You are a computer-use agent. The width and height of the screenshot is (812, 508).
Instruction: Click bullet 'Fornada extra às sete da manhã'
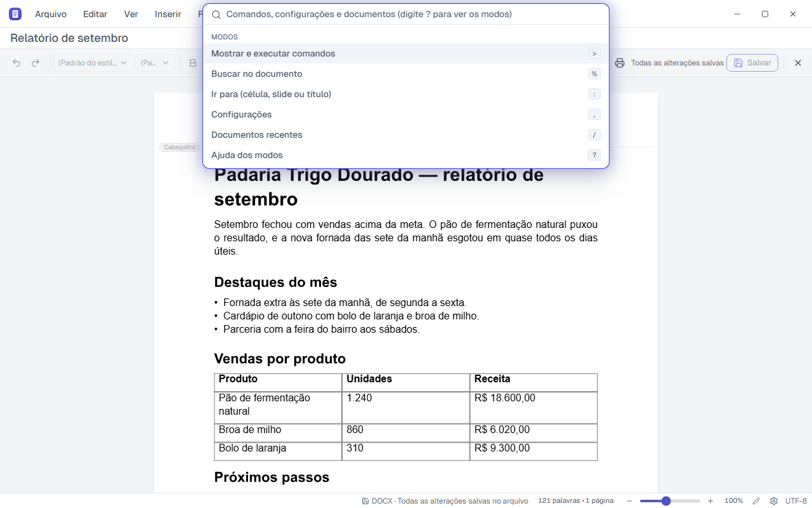point(345,303)
